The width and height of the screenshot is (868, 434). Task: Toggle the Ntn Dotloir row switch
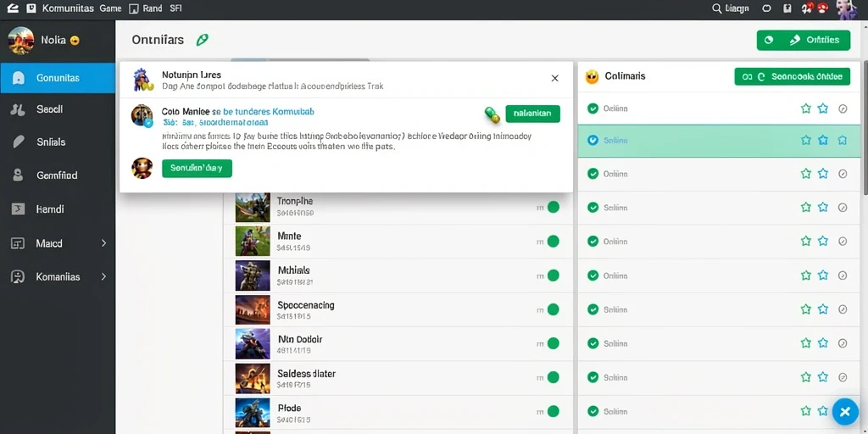tap(553, 344)
